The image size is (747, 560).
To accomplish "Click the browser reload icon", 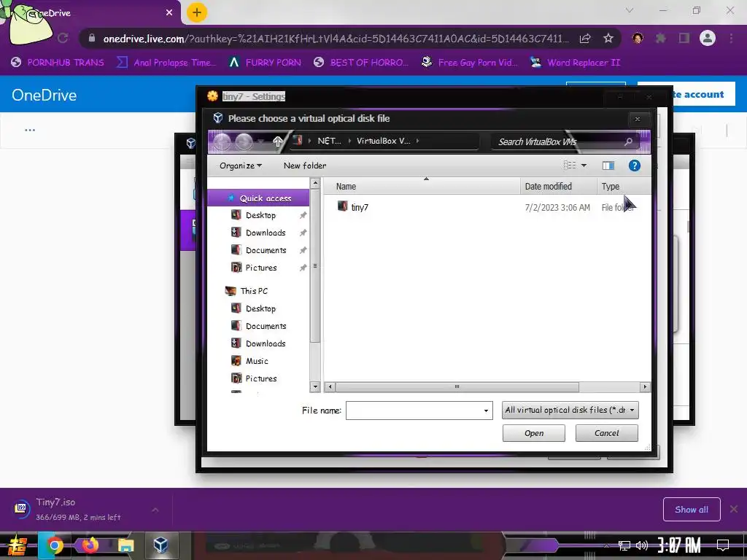I will point(63,38).
